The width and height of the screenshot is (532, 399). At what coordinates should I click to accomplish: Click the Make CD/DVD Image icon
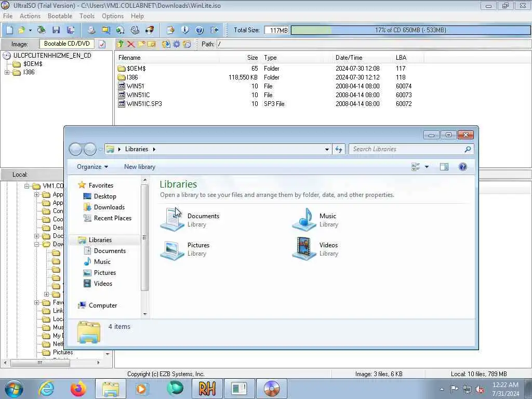coord(91,30)
